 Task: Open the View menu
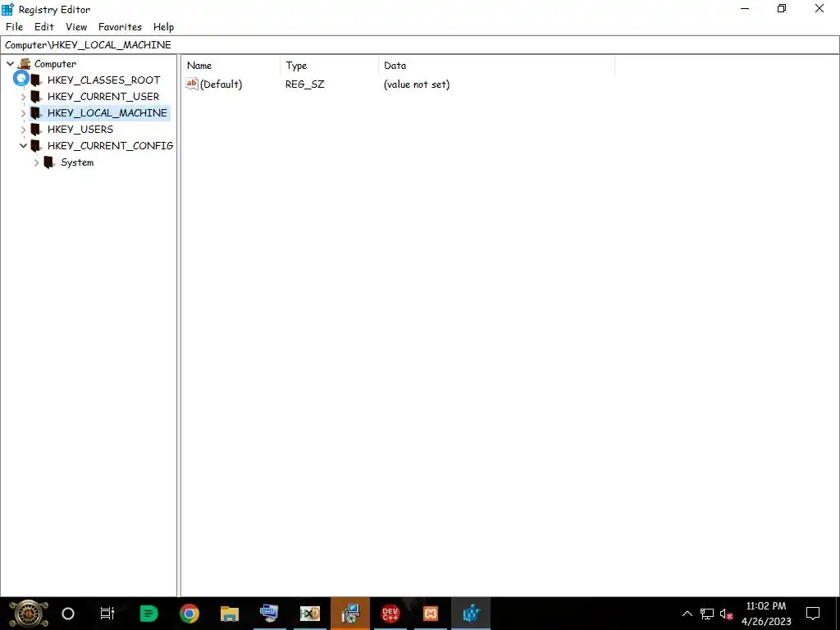click(x=76, y=27)
